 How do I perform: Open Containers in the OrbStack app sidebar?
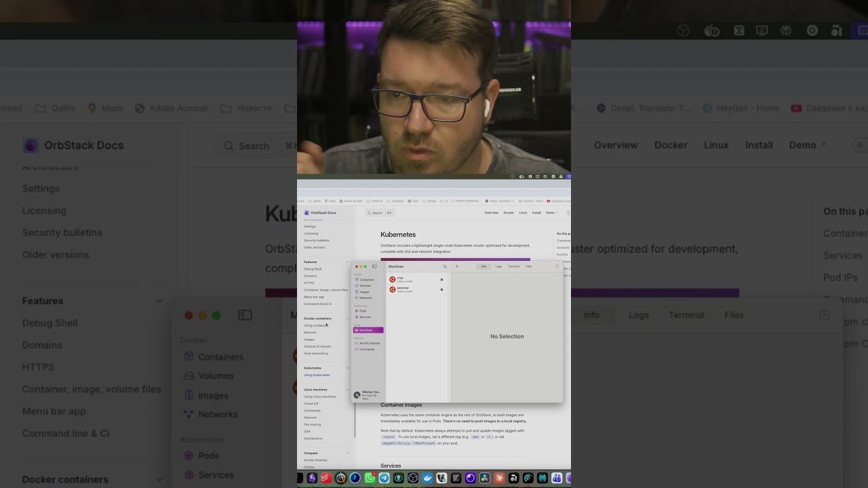click(x=366, y=279)
